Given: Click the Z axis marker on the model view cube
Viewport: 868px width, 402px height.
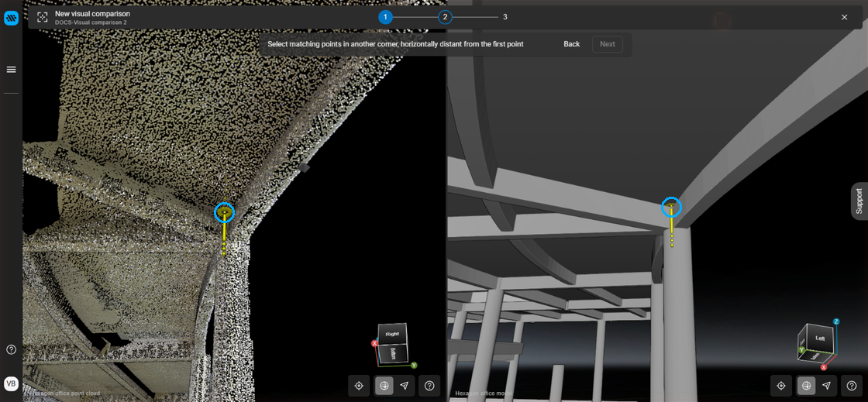Looking at the screenshot, I should pos(836,321).
